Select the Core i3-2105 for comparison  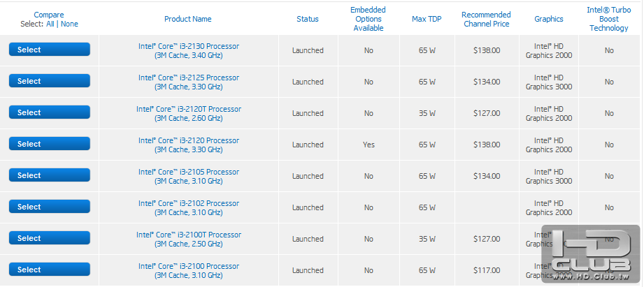coord(49,175)
